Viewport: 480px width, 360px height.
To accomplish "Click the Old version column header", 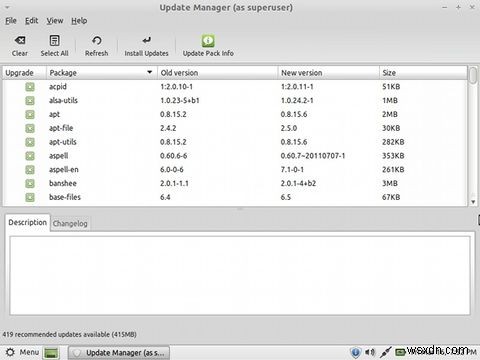I will pos(218,73).
